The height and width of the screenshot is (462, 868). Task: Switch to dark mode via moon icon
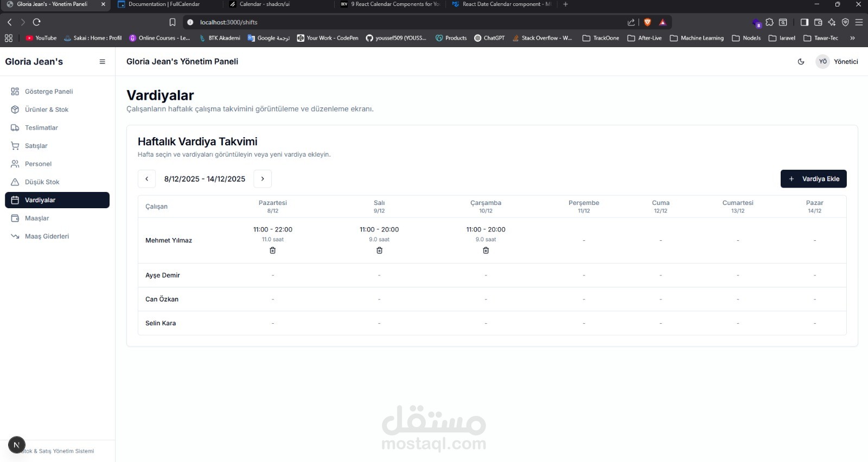coord(801,62)
